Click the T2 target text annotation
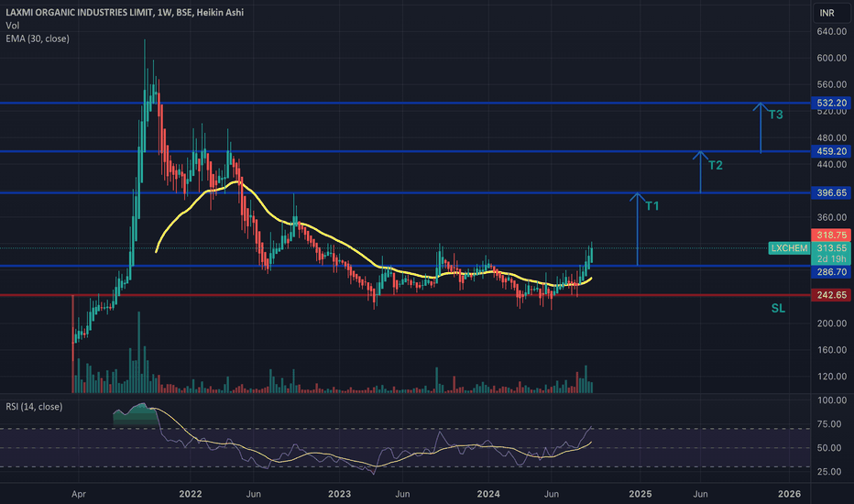The height and width of the screenshot is (504, 854). (x=715, y=165)
